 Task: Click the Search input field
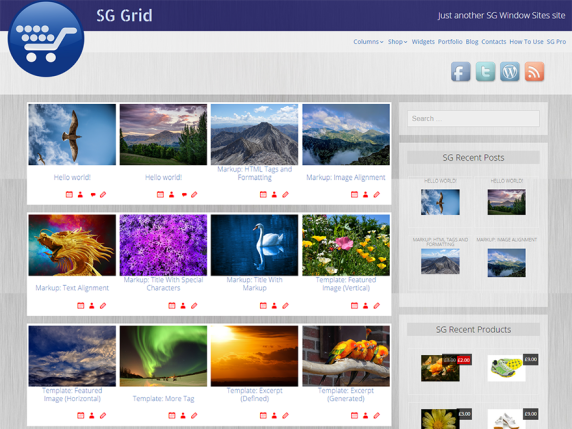473,119
